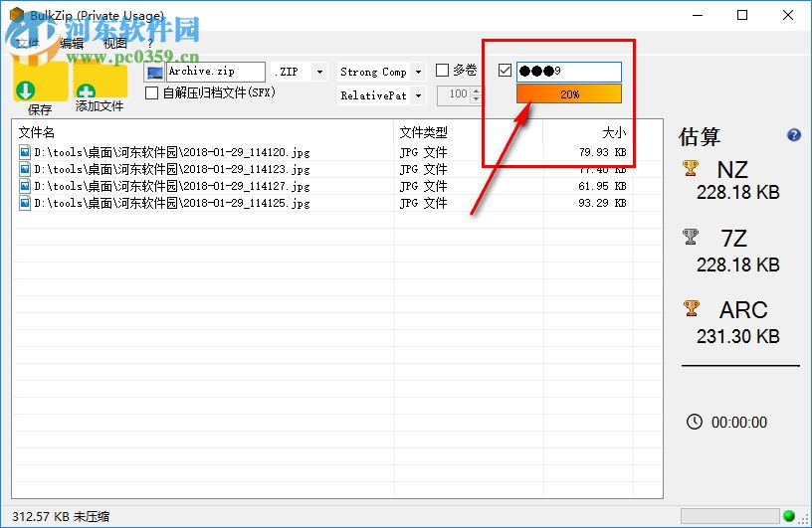
Task: Click the 添加文件 label button
Action: point(100,106)
